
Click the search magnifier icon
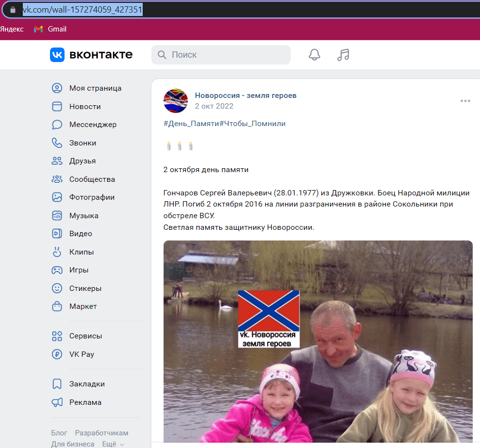click(162, 55)
